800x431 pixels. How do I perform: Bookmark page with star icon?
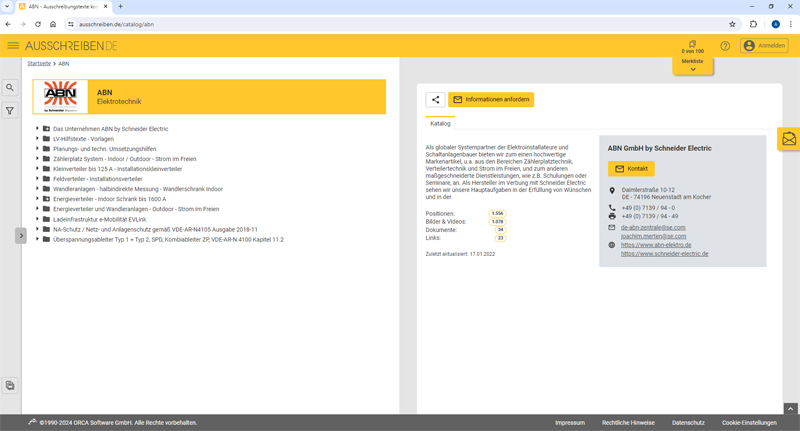tap(732, 24)
